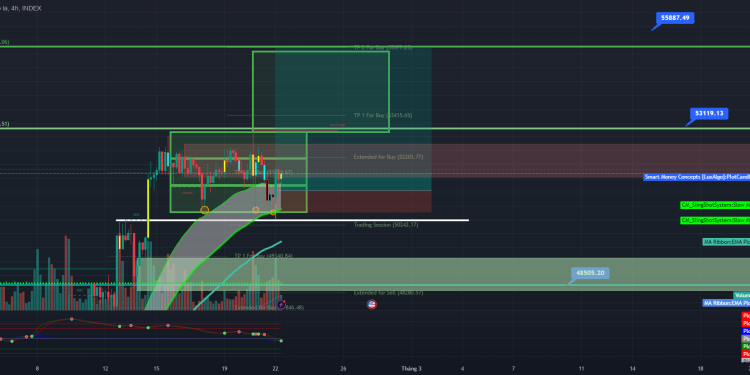Screen dimensions: 750x375
Task: Click the purple lightning event icon
Action: [x=281, y=304]
